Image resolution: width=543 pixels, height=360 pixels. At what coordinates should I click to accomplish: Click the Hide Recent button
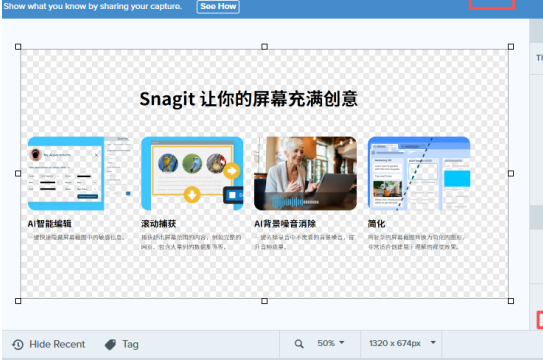point(49,344)
